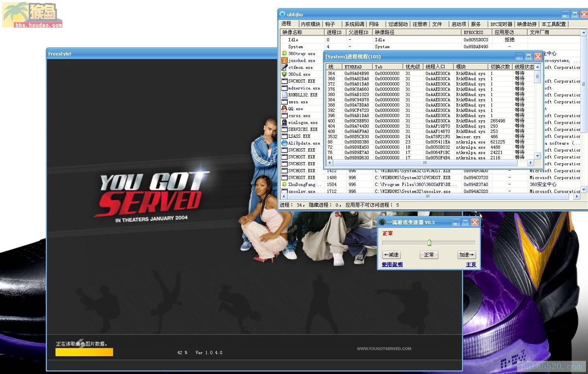Select the SERVICES.EXE icon
The image size is (588, 374).
click(x=284, y=129)
